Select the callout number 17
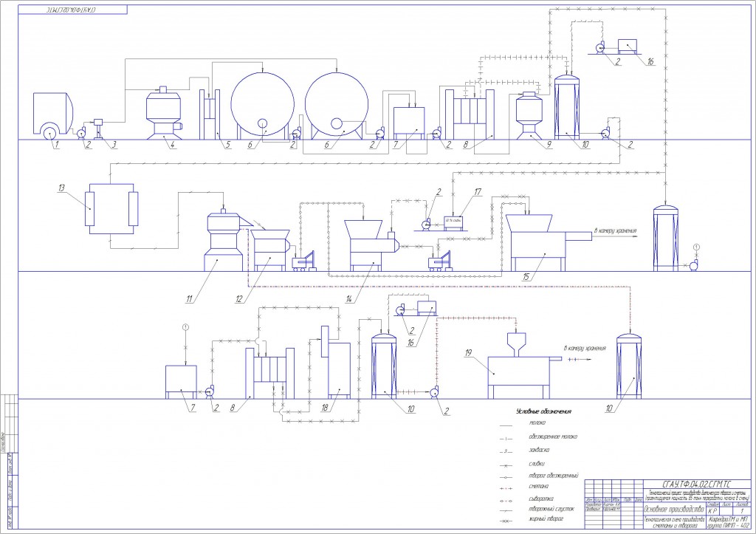 pos(478,193)
